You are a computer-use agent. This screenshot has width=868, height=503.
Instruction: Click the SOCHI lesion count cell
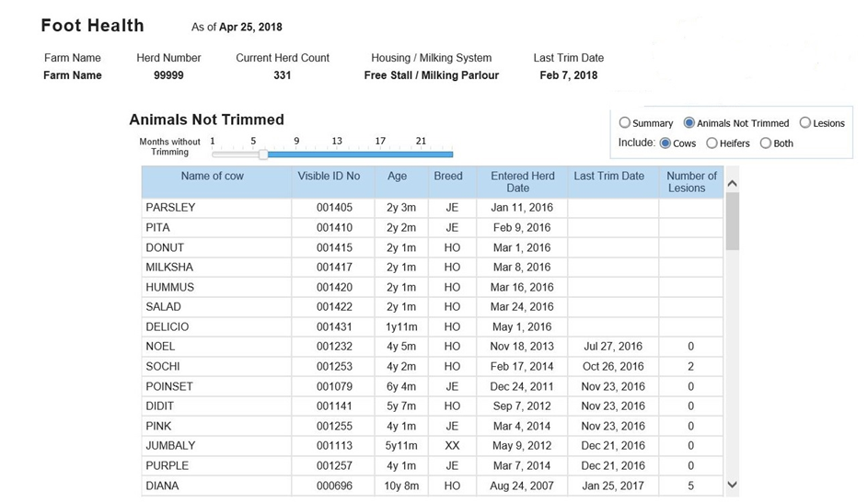691,367
